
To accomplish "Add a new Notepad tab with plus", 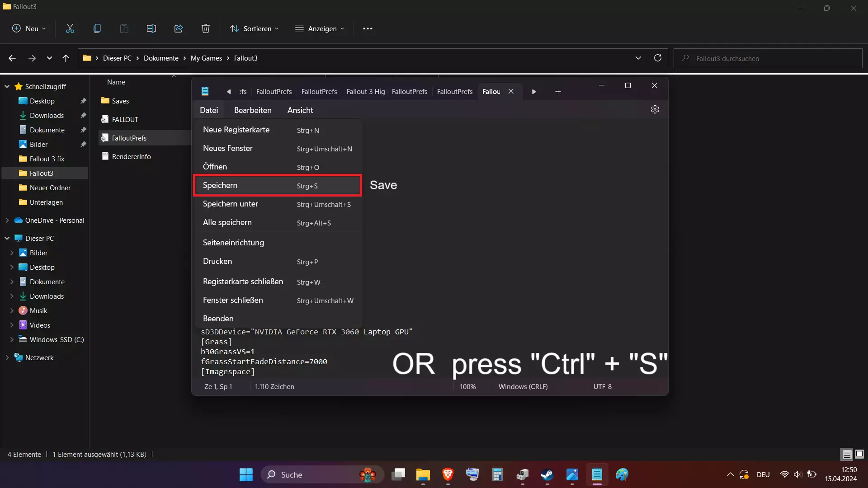I will [558, 92].
